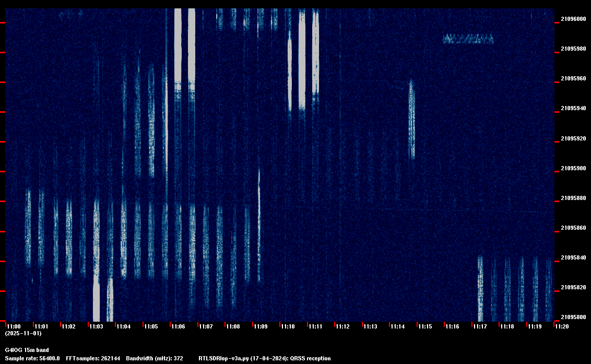
Task: Click the 21095980 frequency label
Action: tap(573, 49)
